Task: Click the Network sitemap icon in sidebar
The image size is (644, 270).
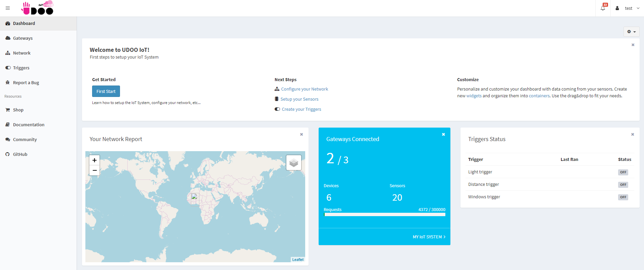Action: (x=8, y=53)
